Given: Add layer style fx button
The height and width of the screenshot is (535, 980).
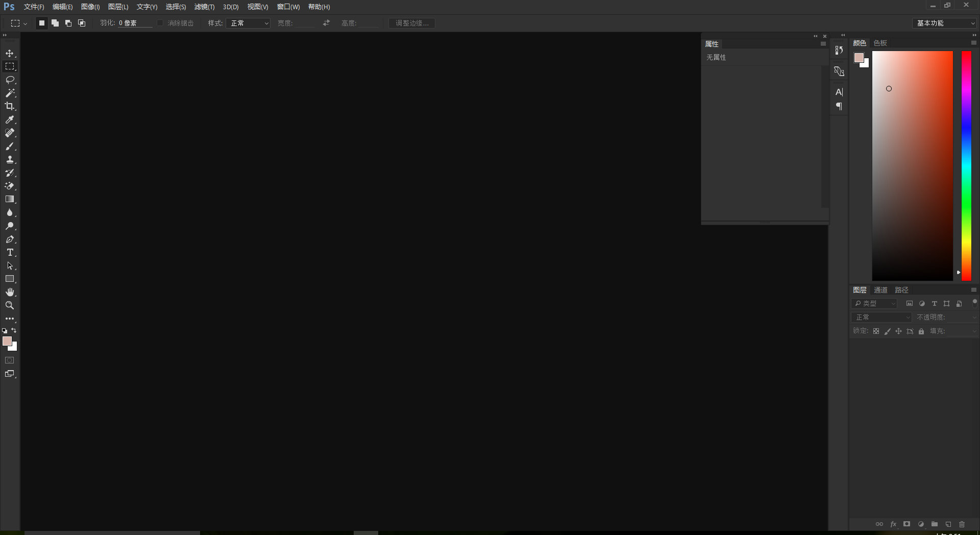Looking at the screenshot, I should click(893, 524).
